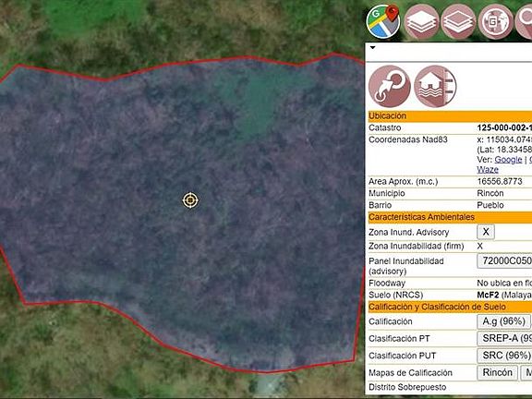
Task: Click the Rincón mapas de calificación button
Action: click(x=498, y=372)
